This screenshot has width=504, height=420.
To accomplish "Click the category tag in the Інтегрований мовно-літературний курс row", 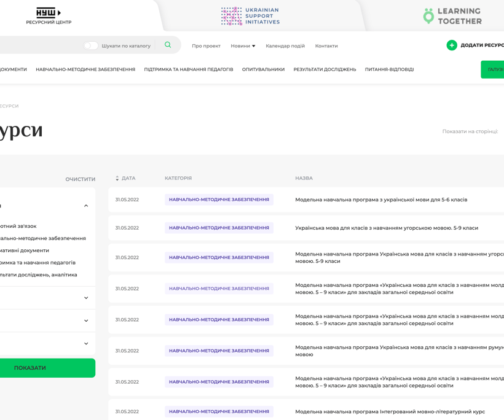I will click(x=219, y=411).
